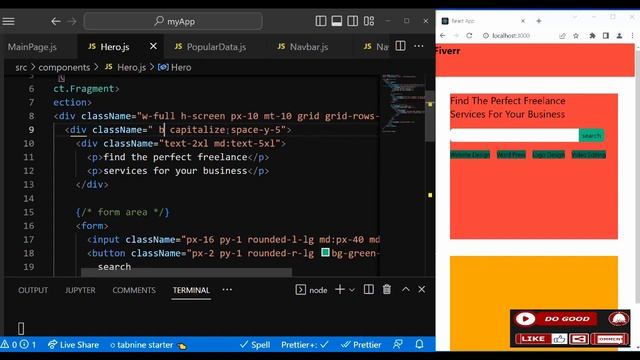Click the hero search input field
Image resolution: width=640 pixels, height=360 pixels.
pyautogui.click(x=514, y=135)
